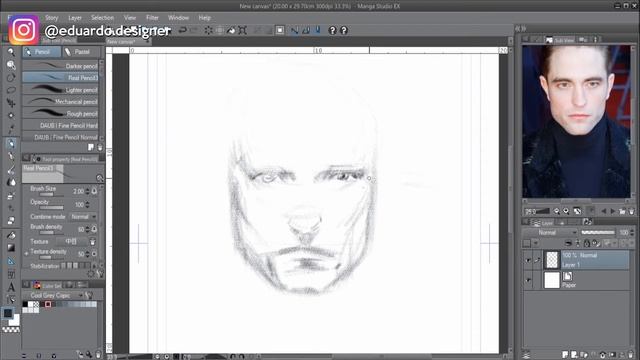Image resolution: width=640 pixels, height=360 pixels.
Task: Choose the Mechanical pencil brush
Action: [x=60, y=101]
